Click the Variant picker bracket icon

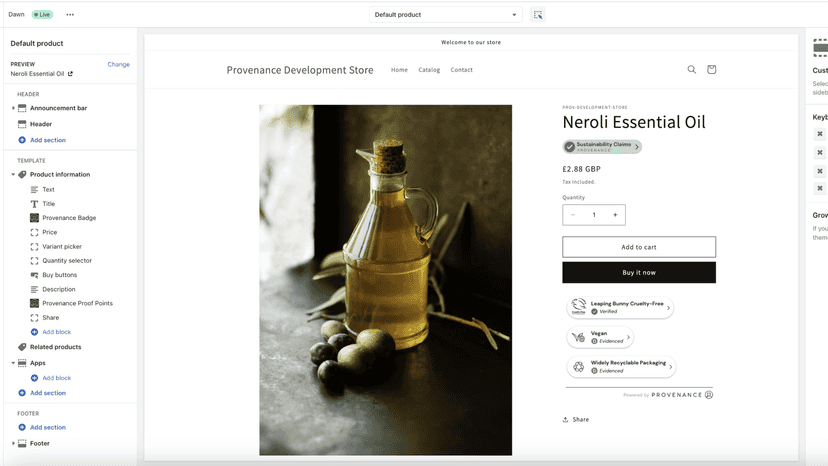pos(34,247)
